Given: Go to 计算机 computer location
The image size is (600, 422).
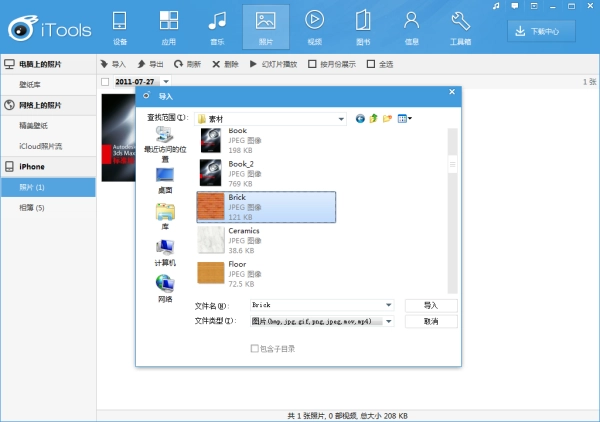Looking at the screenshot, I should tap(165, 253).
